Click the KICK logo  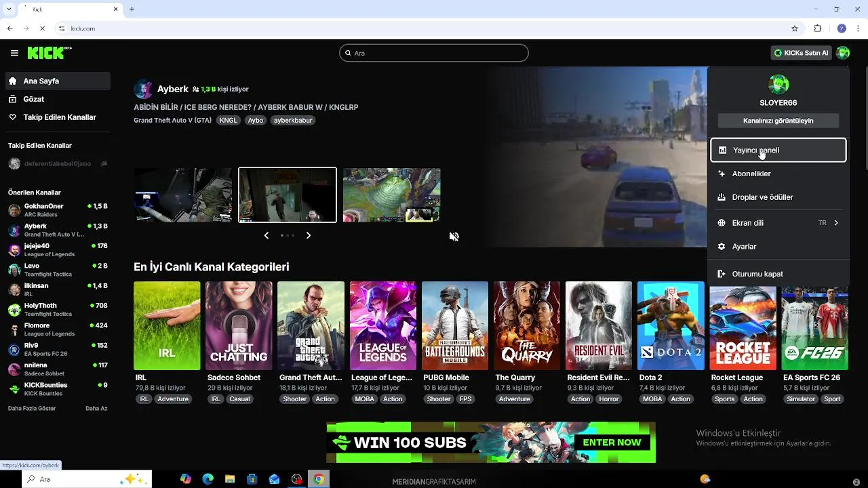pos(50,53)
